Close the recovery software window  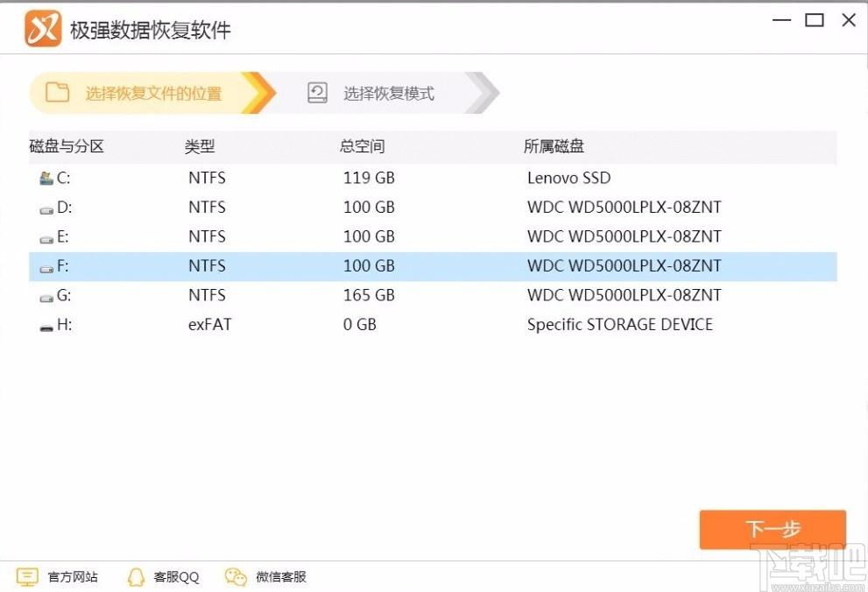pos(849,20)
